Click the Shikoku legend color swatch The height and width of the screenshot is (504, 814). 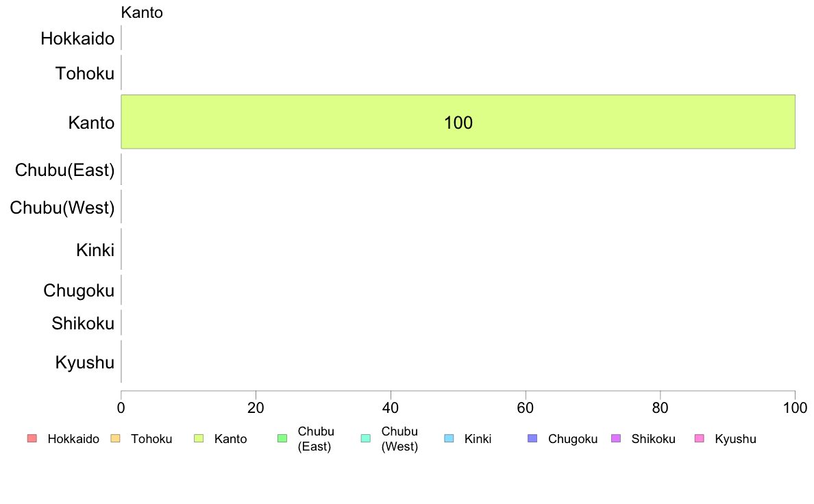(615, 439)
